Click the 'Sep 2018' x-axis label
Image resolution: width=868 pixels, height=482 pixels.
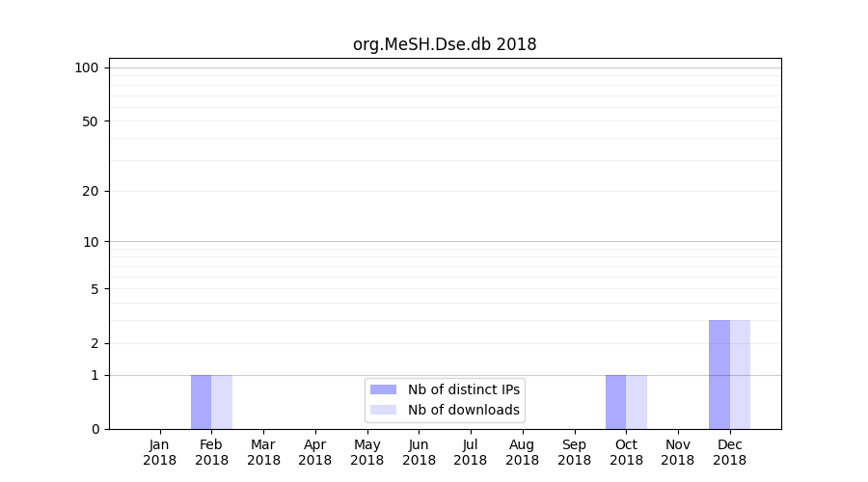tap(574, 452)
